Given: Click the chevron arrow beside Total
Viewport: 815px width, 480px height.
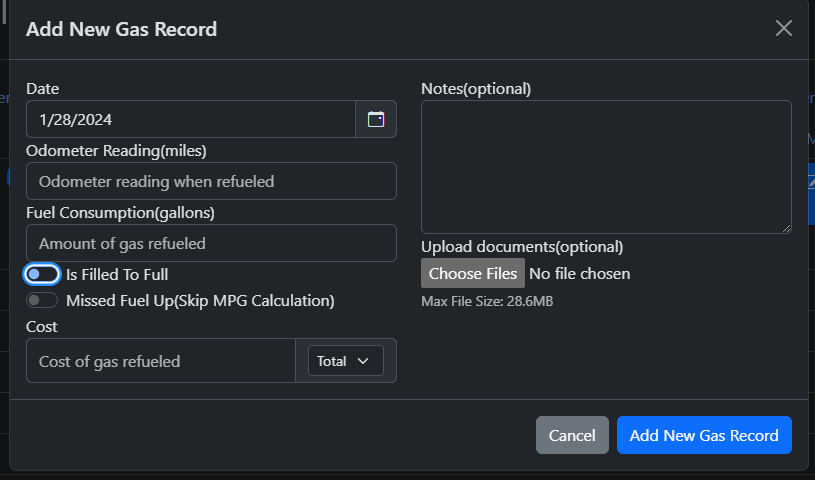Looking at the screenshot, I should [x=363, y=361].
